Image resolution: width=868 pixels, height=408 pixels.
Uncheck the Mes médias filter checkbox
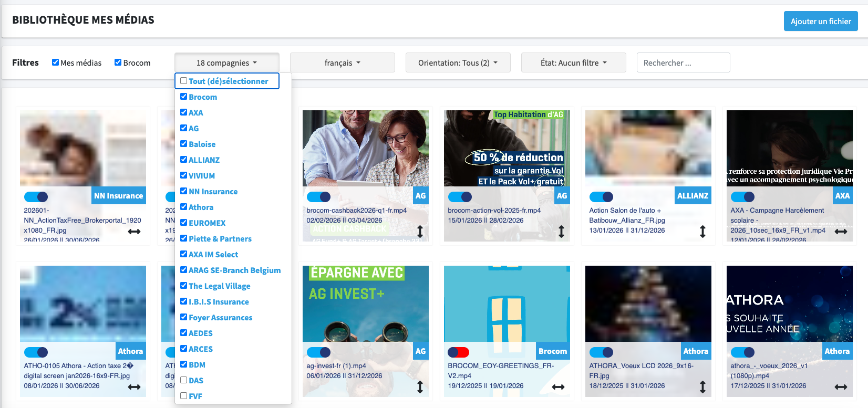[55, 62]
